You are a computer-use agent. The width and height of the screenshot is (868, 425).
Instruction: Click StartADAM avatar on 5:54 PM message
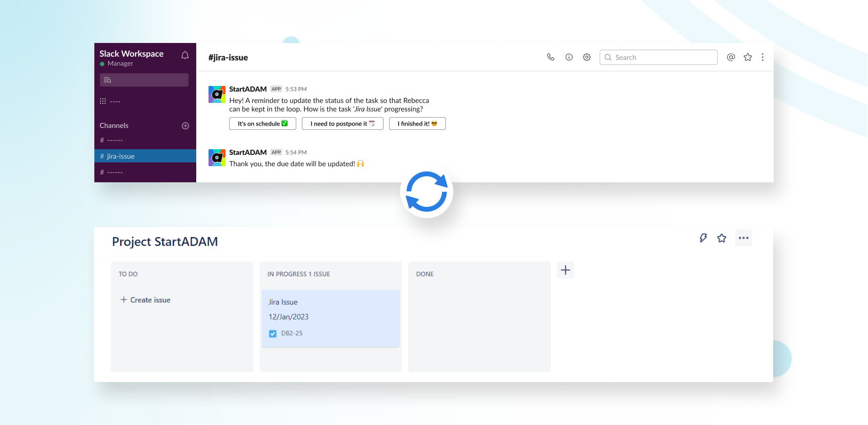click(217, 158)
